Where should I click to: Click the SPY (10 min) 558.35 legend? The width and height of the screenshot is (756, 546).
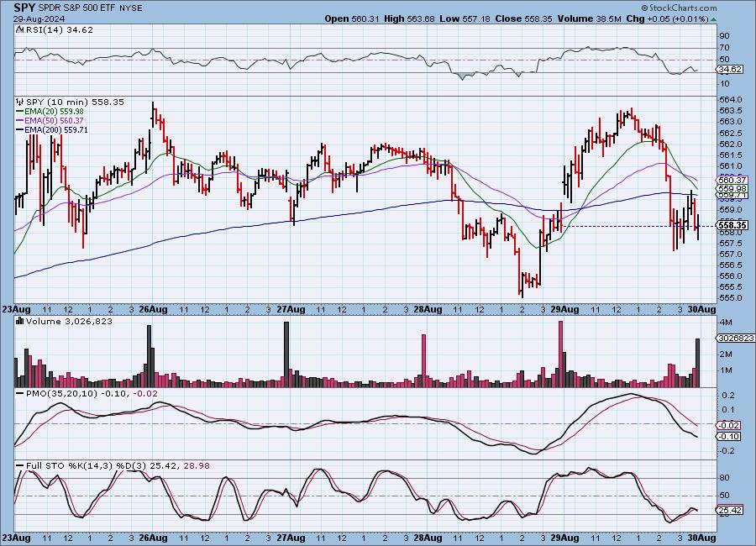click(75, 102)
